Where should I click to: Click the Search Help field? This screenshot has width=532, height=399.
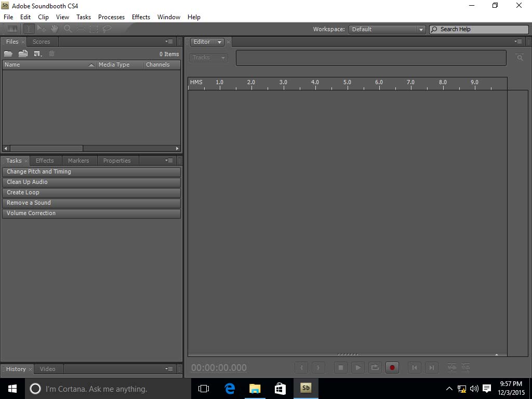coord(478,29)
